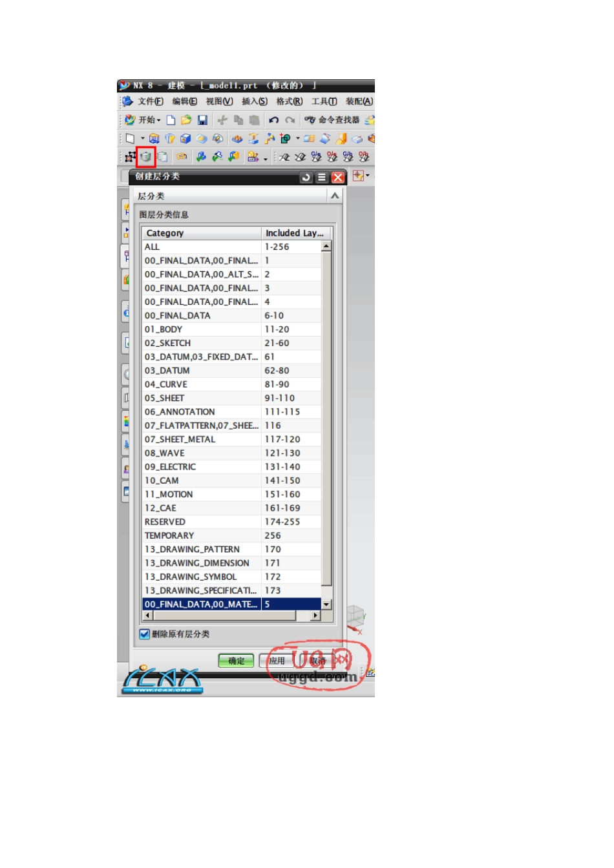The image size is (614, 868).
Task: Select the 10_CAM category row
Action: tap(232, 480)
